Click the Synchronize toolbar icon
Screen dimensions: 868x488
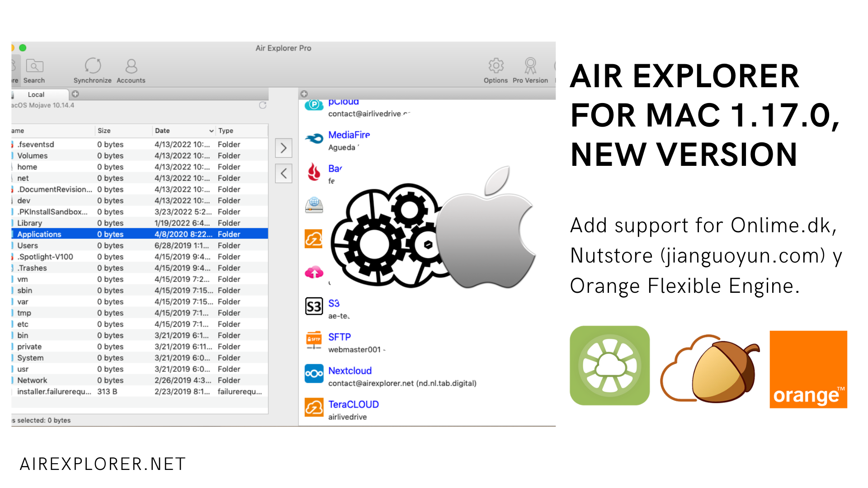(x=93, y=66)
